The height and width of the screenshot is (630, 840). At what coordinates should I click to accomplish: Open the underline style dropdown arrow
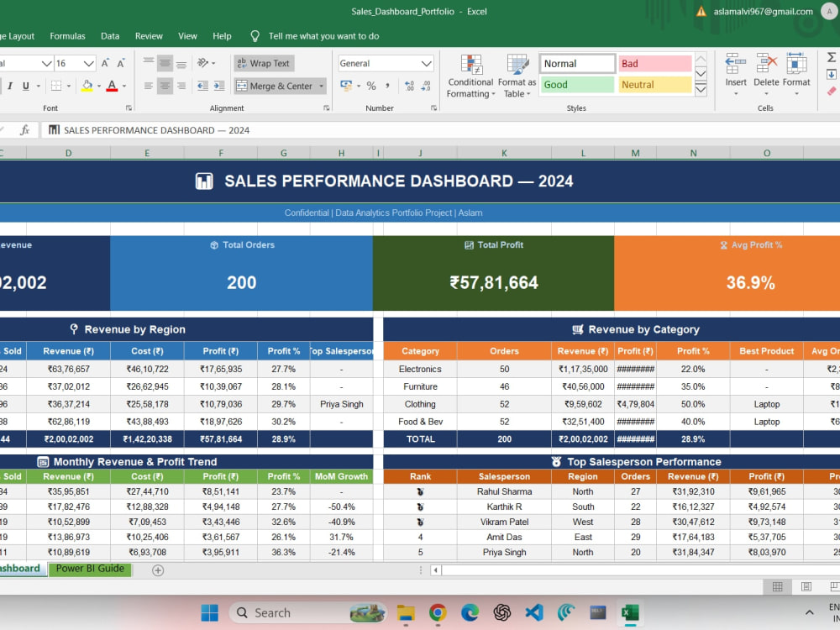tap(38, 86)
